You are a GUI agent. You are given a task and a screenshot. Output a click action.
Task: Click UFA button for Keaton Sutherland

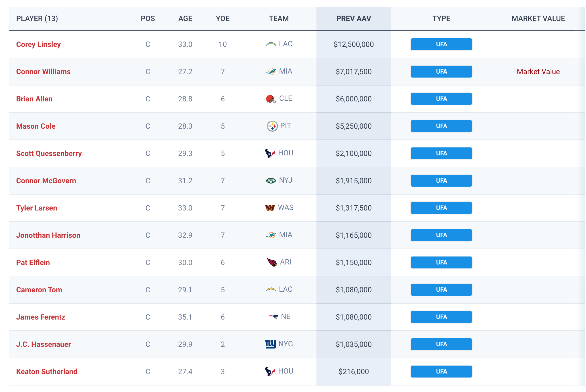441,372
